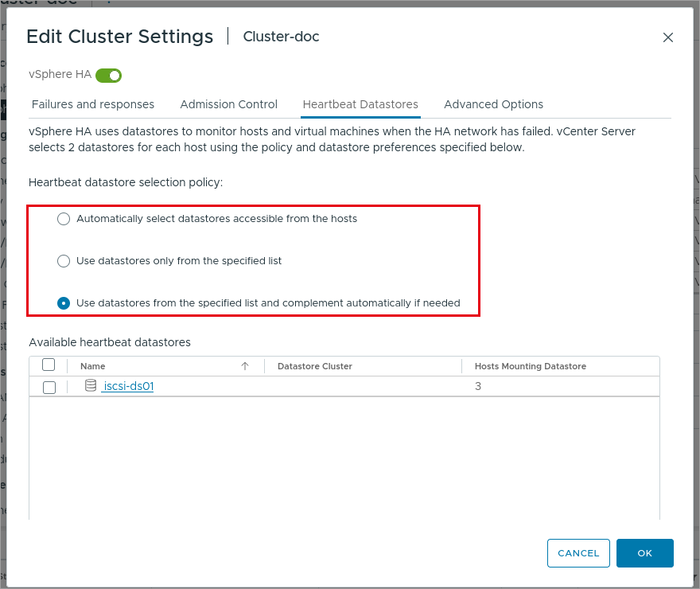Check the select-all datastores header checkbox
Viewport: 700px width, 589px height.
pyautogui.click(x=49, y=365)
